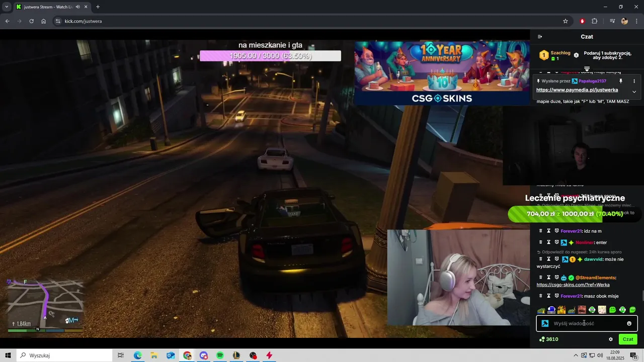644x362 pixels.
Task: Reload the kick.com page
Action: coord(31,21)
